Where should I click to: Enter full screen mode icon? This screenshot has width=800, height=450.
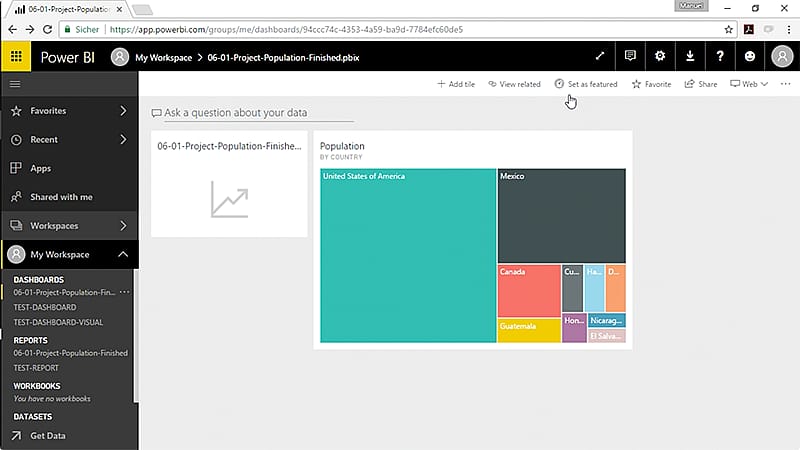click(600, 56)
